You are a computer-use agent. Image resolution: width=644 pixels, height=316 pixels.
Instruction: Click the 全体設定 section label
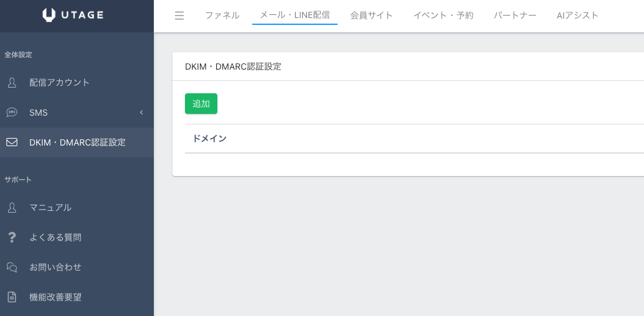(18, 55)
